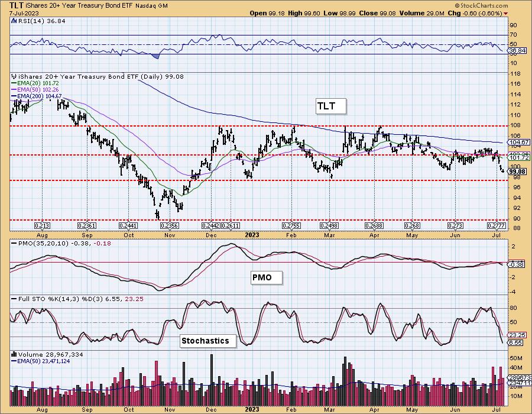
Task: Click the 118 price-axis label
Action: (x=515, y=74)
